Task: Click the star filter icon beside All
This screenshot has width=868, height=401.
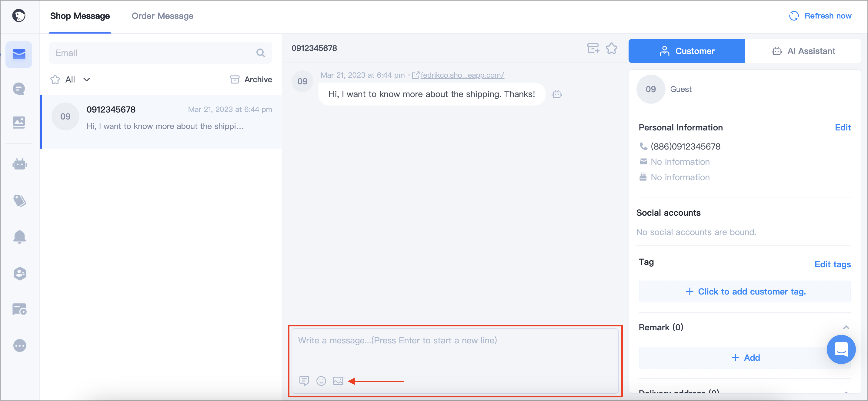Action: click(55, 79)
